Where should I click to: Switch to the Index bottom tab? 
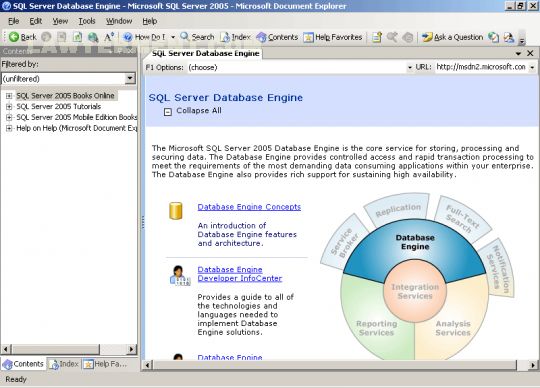click(64, 364)
